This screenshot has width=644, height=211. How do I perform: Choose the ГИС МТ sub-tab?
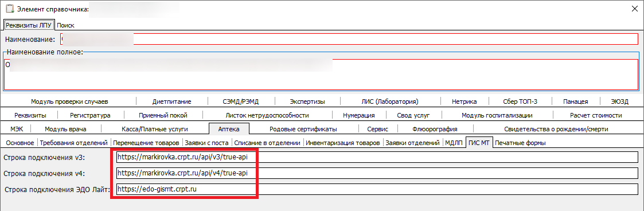coord(479,143)
